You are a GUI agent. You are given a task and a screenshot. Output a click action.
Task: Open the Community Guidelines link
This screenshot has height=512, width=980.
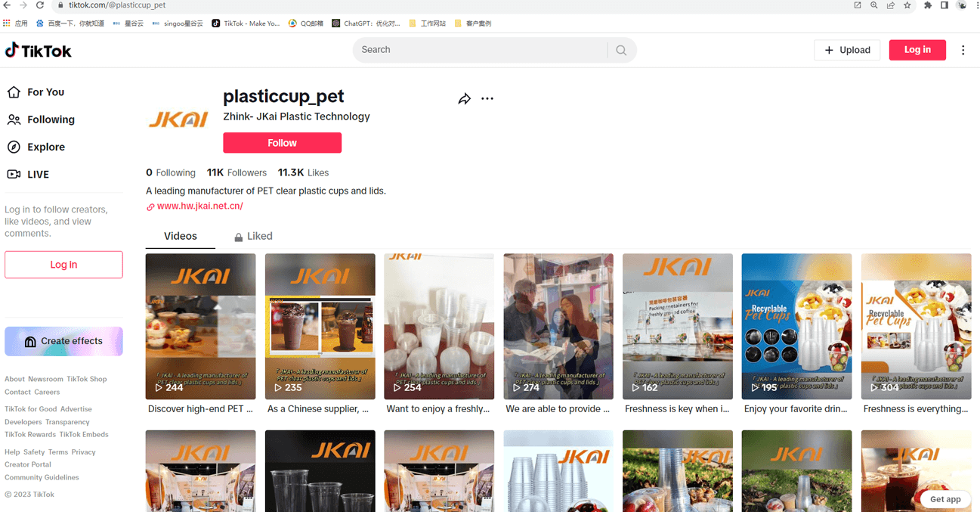(42, 478)
